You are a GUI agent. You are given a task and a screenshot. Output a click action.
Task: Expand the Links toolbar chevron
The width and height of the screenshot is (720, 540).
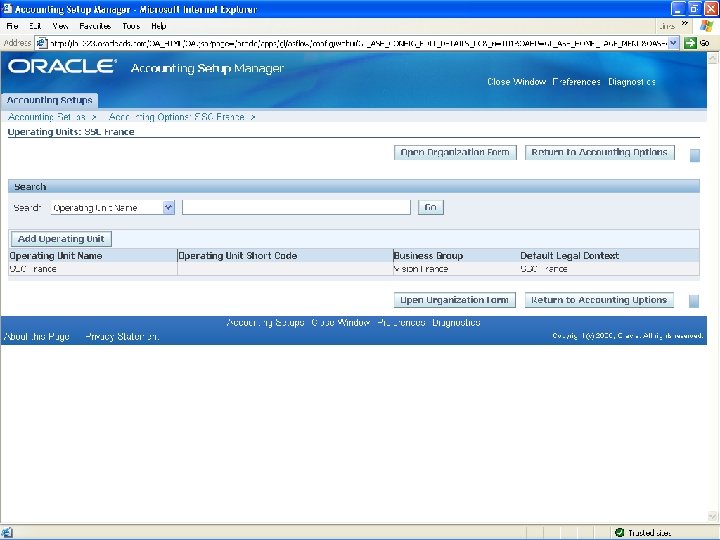pyautogui.click(x=685, y=24)
